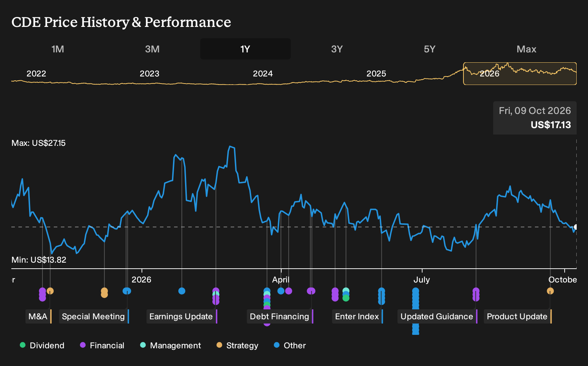Open the Enter Index event label
Image resolution: width=588 pixels, height=366 pixels.
tap(358, 316)
